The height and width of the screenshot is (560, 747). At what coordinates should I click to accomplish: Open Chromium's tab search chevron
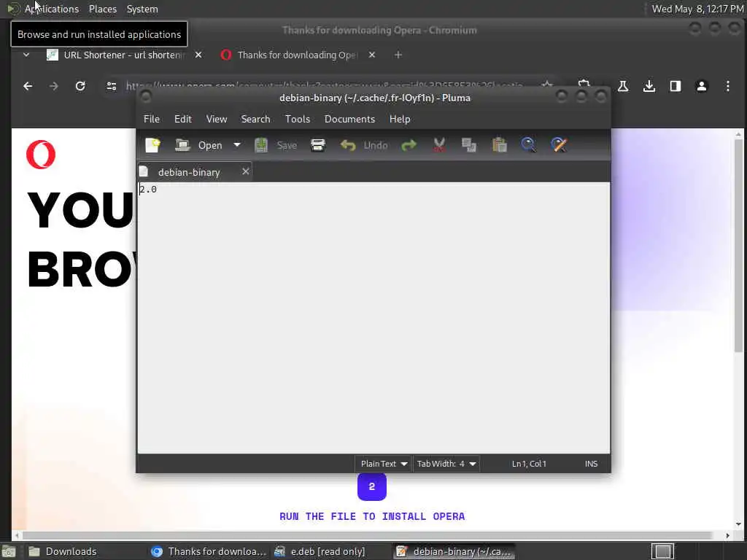click(x=26, y=55)
